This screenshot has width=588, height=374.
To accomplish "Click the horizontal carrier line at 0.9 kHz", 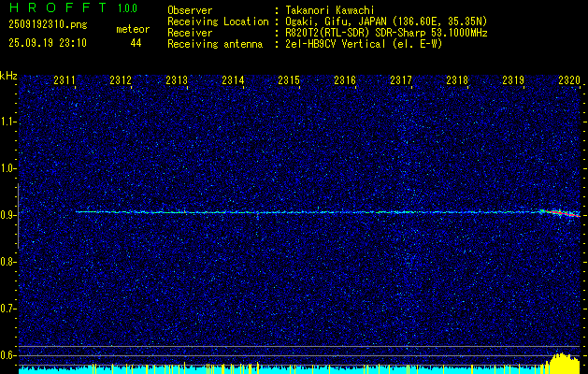I will point(308,212).
